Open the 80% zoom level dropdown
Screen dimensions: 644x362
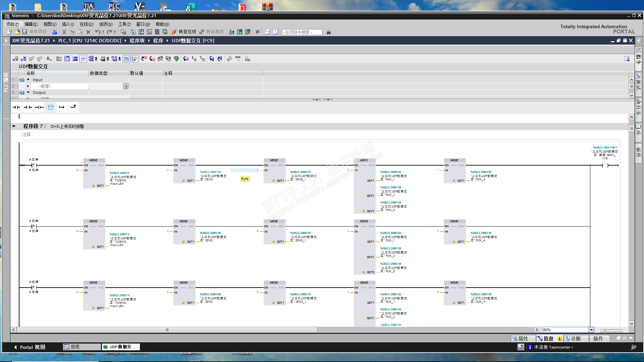592,330
